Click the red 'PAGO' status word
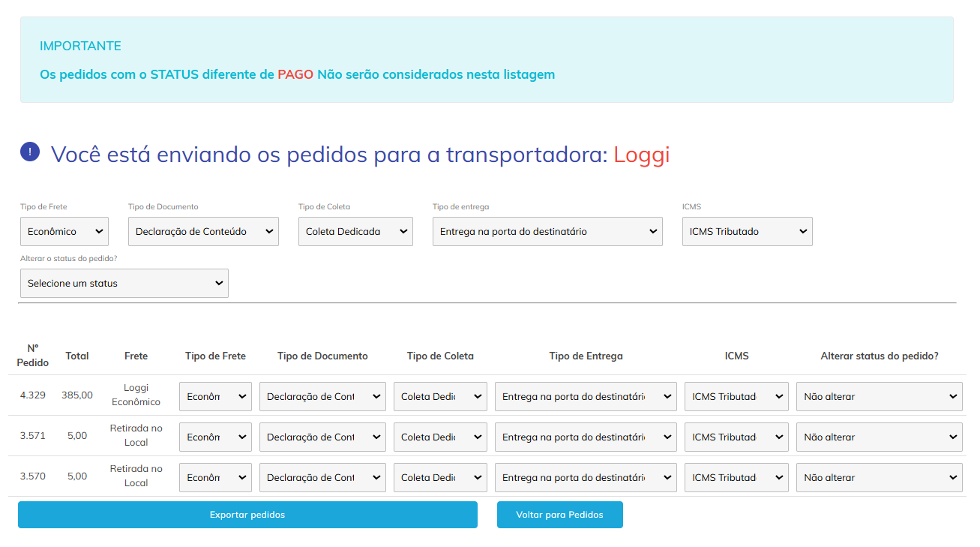 295,74
